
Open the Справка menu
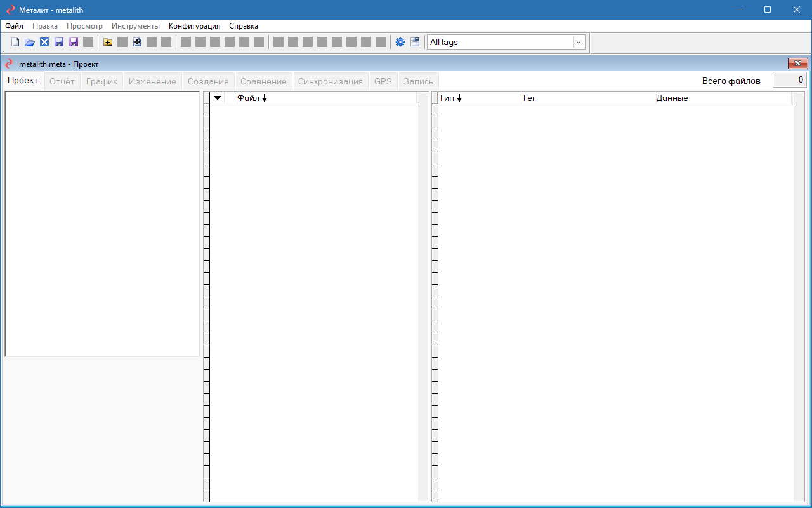click(243, 26)
